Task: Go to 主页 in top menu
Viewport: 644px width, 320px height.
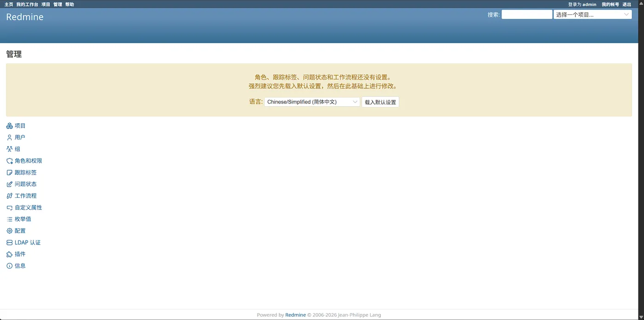Action: click(9, 4)
